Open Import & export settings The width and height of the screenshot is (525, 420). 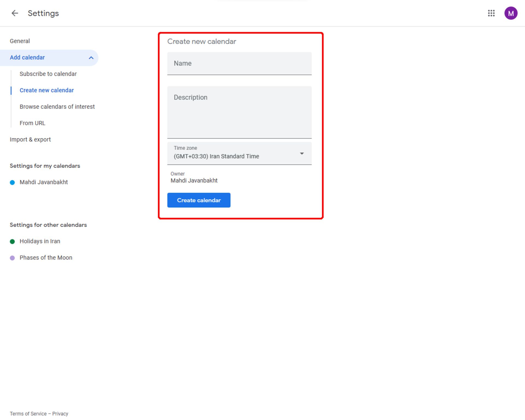[30, 139]
